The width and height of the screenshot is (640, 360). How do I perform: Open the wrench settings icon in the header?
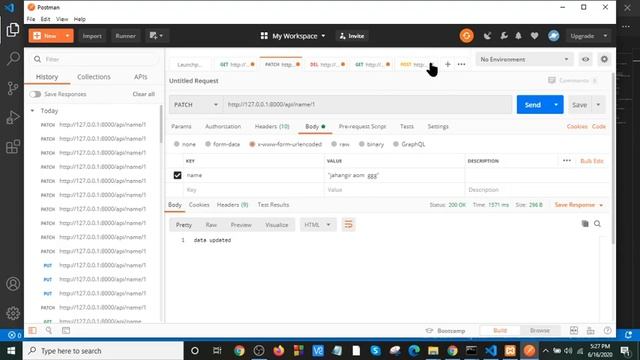[x=504, y=36]
